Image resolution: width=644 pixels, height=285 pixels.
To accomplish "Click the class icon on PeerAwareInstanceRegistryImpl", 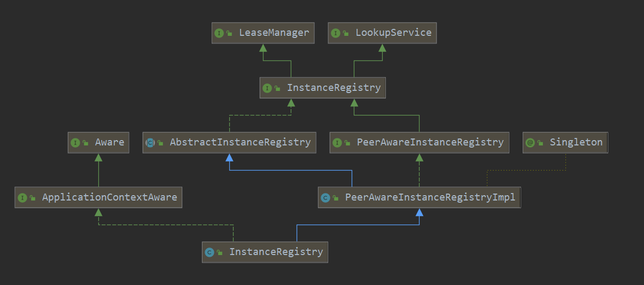I will (325, 198).
